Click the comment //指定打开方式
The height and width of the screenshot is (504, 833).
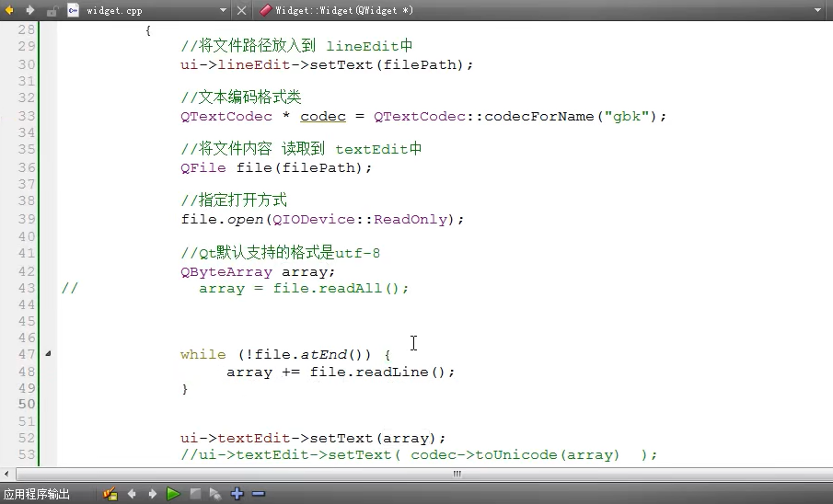pos(234,200)
